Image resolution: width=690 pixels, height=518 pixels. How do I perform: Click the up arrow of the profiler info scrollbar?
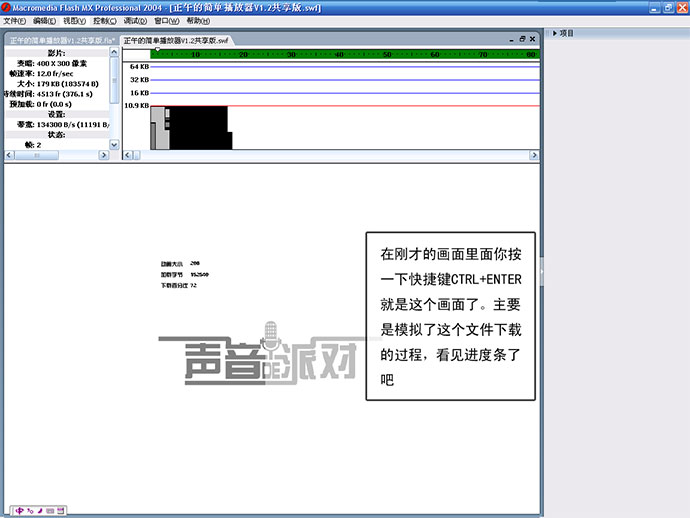pyautogui.click(x=114, y=52)
